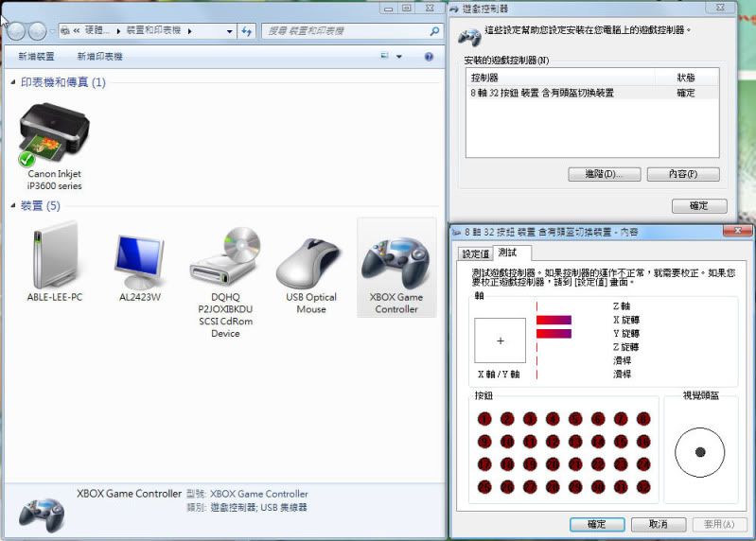Collapse the 印表機和傳真 group
This screenshot has height=541, width=756.
pyautogui.click(x=13, y=83)
